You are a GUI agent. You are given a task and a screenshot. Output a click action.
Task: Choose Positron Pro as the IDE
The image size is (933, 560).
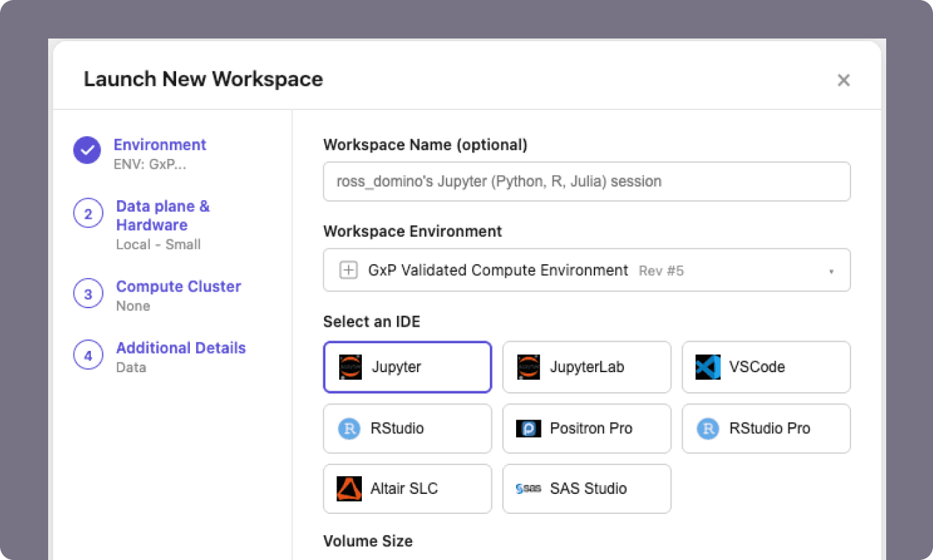(x=587, y=429)
